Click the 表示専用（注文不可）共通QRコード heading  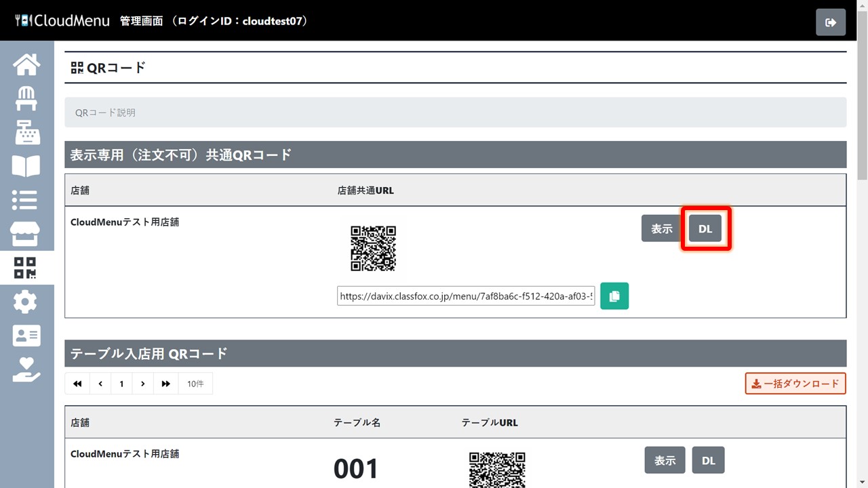[x=181, y=155]
